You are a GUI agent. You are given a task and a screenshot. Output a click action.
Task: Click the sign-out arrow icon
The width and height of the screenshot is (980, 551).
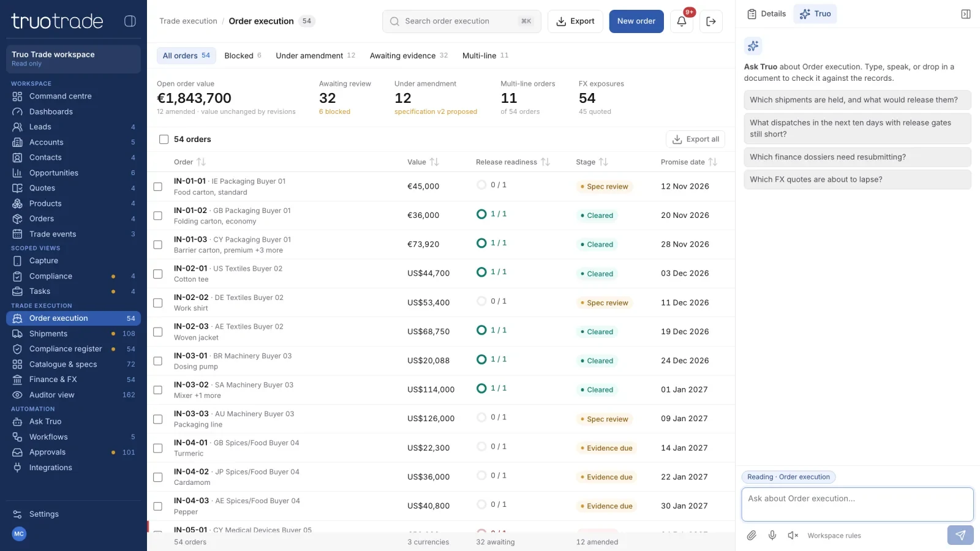click(x=711, y=21)
